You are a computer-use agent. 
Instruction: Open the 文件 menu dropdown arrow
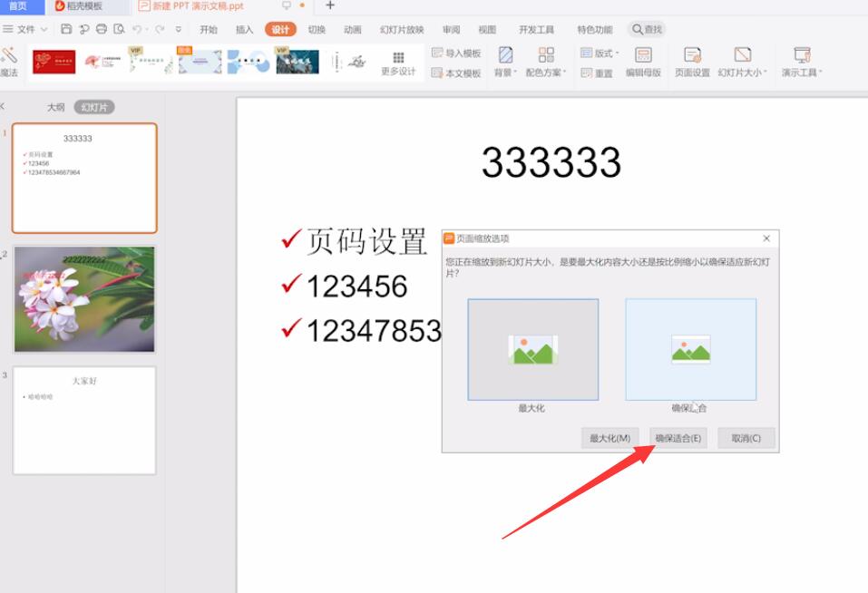click(x=44, y=29)
